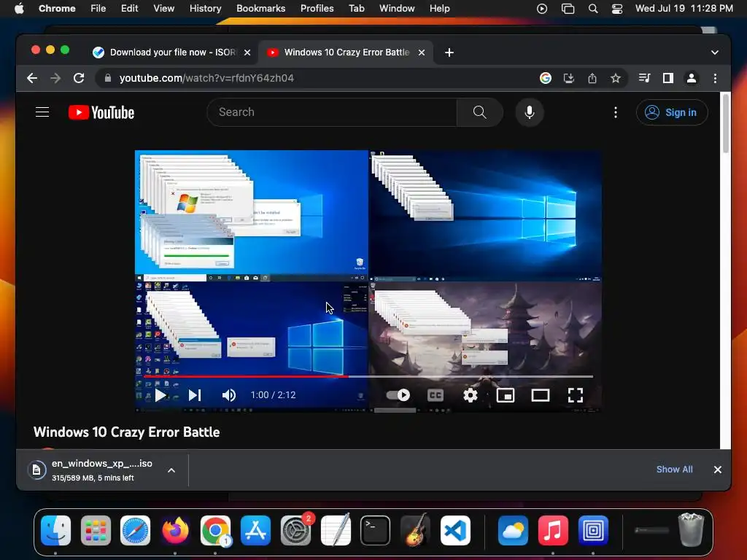This screenshot has height=560, width=747.
Task: Open Control Center in menu bar
Action: pyautogui.click(x=617, y=9)
